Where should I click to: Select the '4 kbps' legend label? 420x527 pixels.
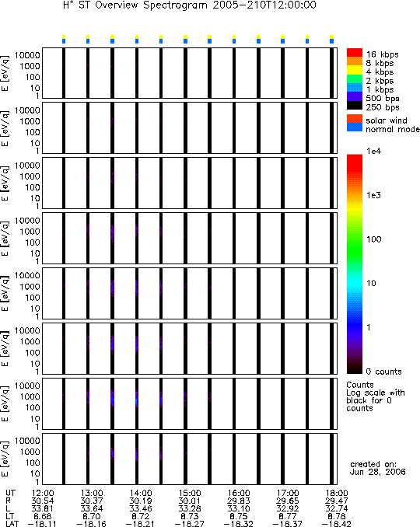pyautogui.click(x=380, y=72)
